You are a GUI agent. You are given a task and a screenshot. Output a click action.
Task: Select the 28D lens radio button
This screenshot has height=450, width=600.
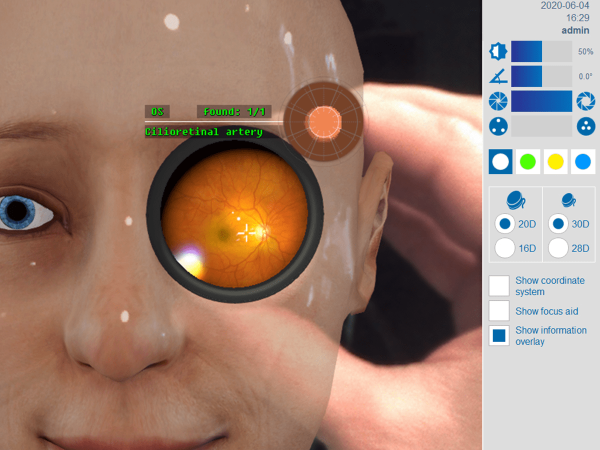558,248
